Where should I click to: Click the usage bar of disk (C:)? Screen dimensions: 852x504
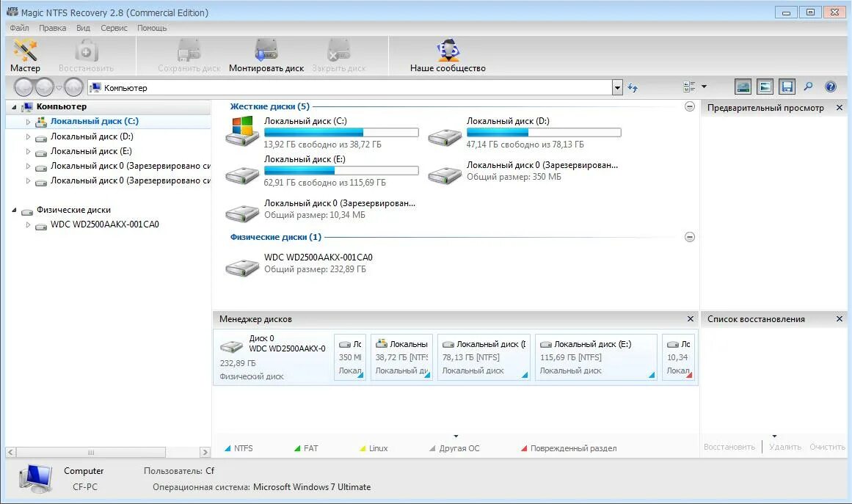point(341,133)
